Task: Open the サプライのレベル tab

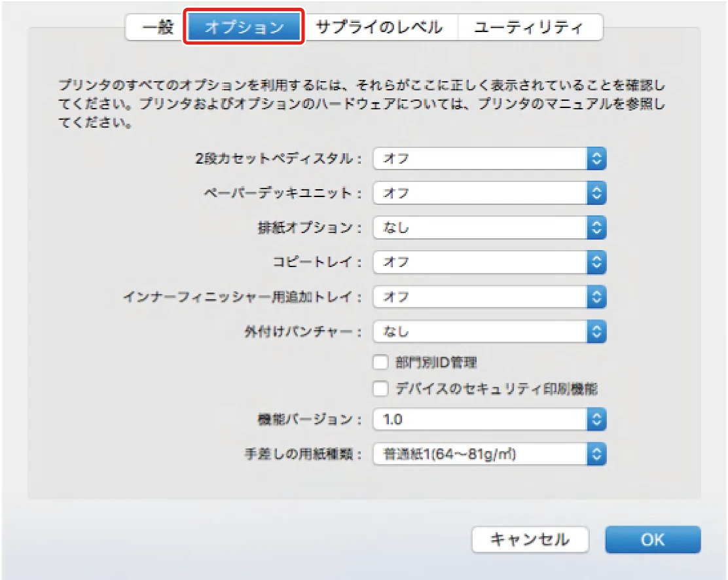Action: tap(379, 27)
